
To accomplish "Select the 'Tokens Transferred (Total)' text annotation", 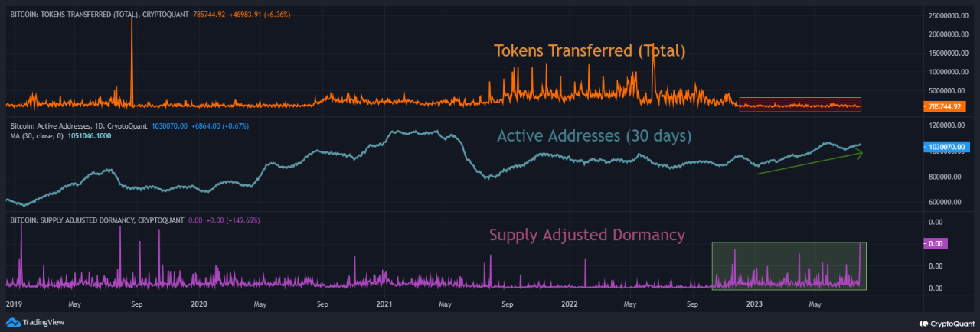I will point(590,51).
